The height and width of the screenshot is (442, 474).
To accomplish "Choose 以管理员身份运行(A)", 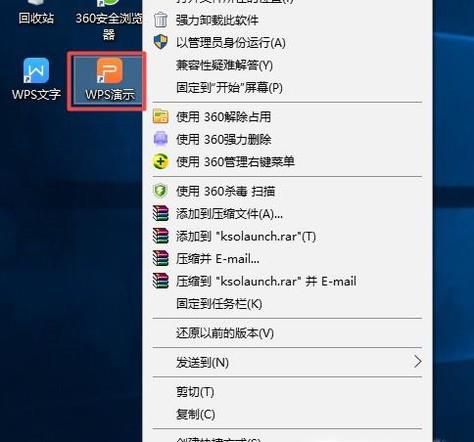I will 287,43.
